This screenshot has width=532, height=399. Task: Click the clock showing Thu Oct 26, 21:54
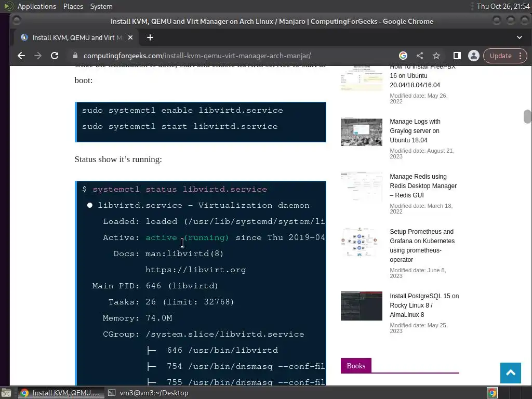pos(503,6)
